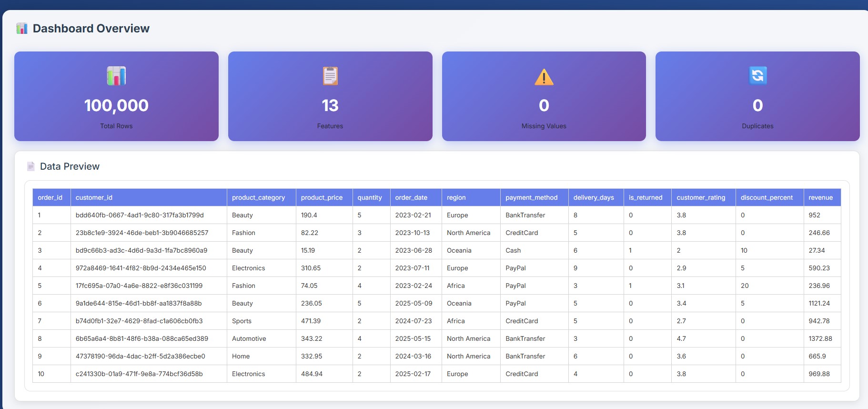Select customer ID starting with bdd640fb
The width and height of the screenshot is (868, 409).
(140, 215)
